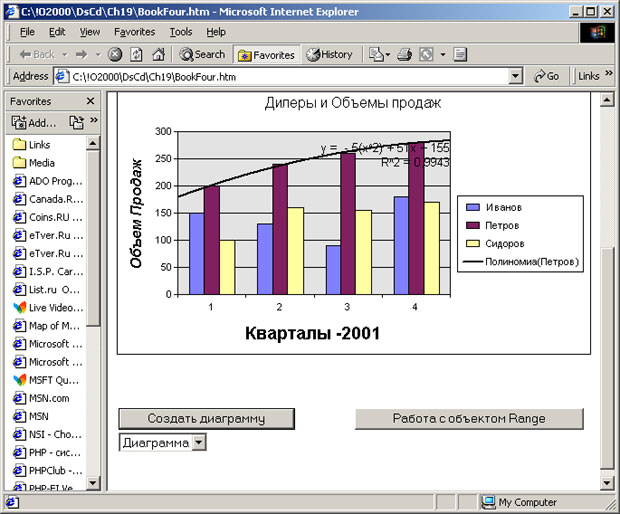The height and width of the screenshot is (514, 620).
Task: Open the History pane
Action: coord(329,54)
